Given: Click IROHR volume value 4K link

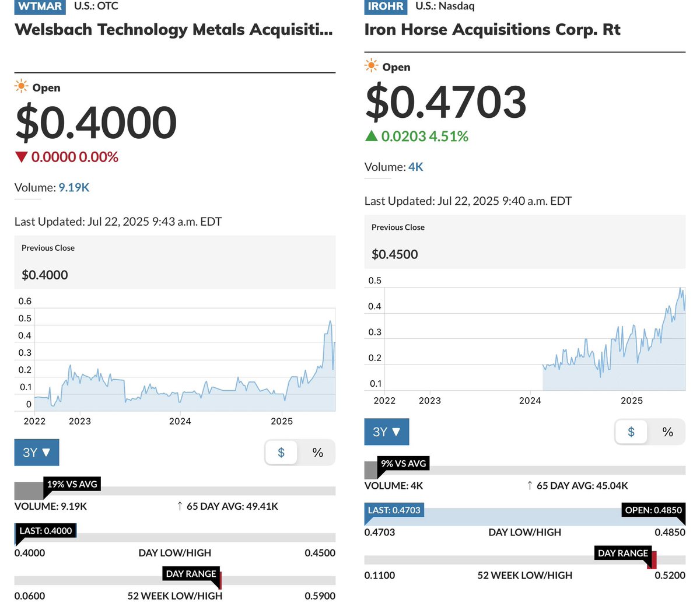Looking at the screenshot, I should coord(416,167).
